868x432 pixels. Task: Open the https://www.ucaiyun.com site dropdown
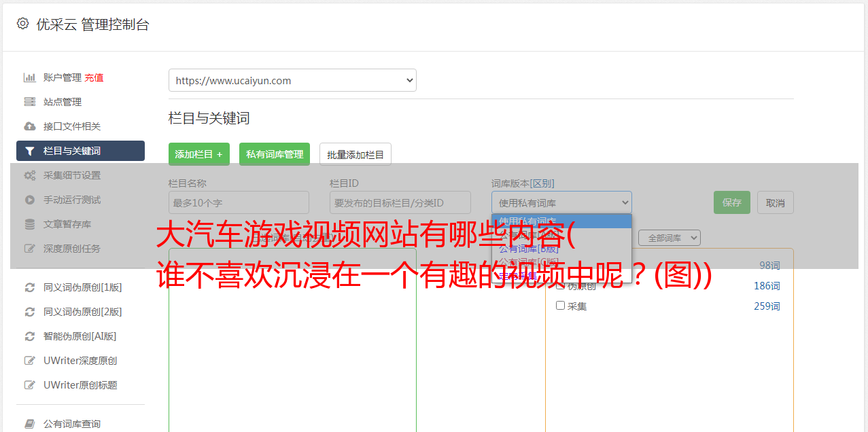click(292, 80)
